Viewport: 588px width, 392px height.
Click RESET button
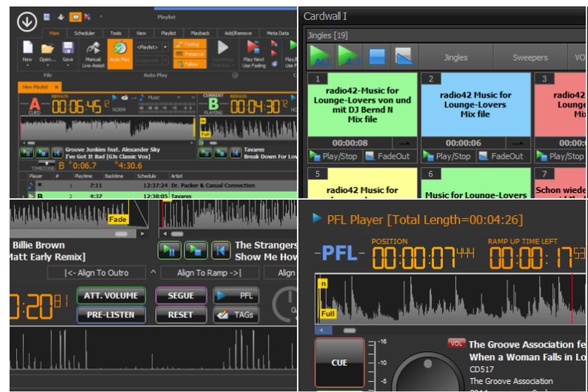pos(181,315)
